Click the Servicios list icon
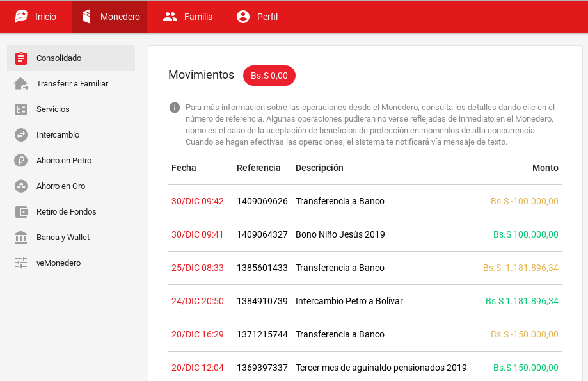This screenshot has width=588, height=381. pyautogui.click(x=21, y=109)
